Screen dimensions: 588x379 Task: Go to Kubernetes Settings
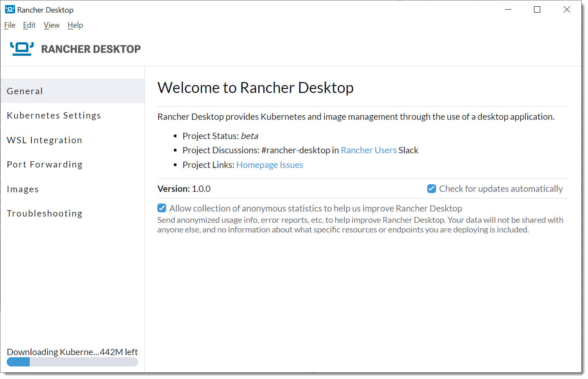72,115
